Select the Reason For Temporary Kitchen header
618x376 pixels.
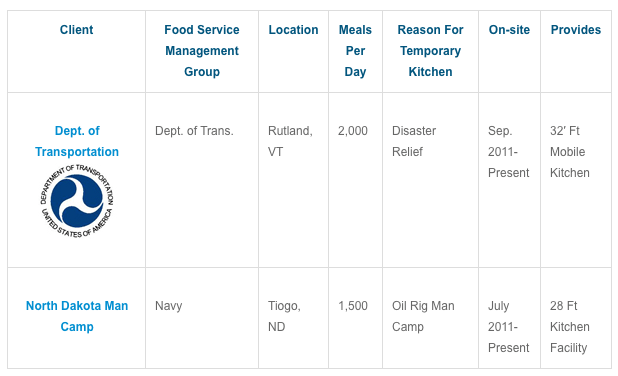[430, 51]
